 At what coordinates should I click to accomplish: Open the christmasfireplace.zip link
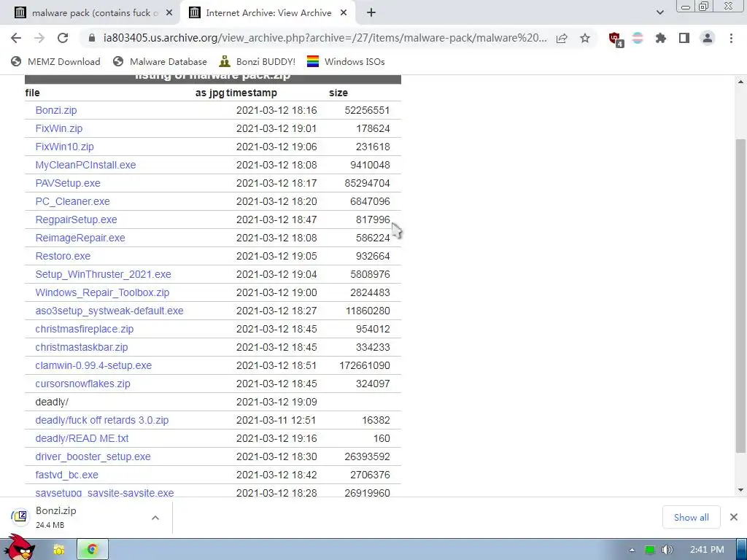(x=85, y=329)
